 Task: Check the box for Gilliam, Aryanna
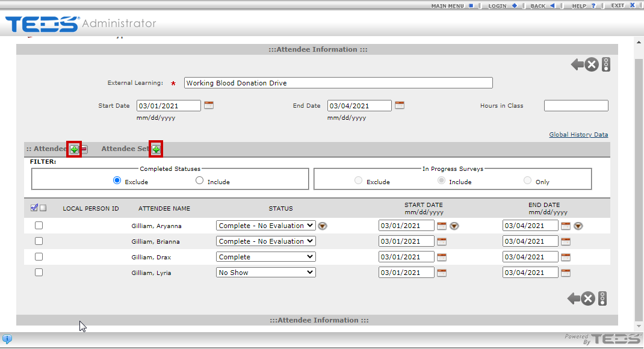pos(39,226)
